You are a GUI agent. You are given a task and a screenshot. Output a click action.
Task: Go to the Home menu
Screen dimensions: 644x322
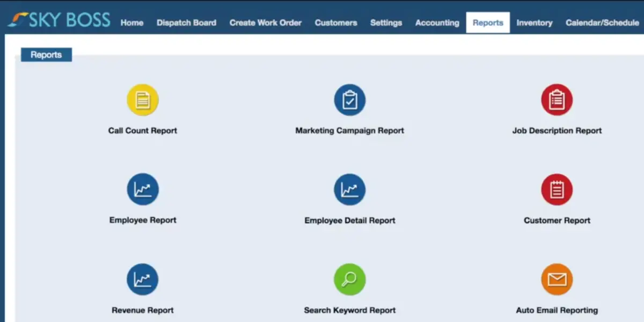point(132,23)
